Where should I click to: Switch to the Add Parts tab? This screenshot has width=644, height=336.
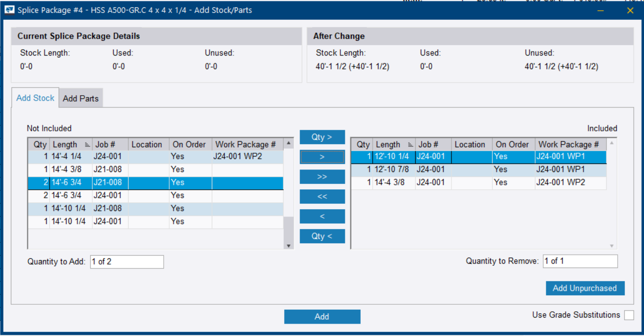coord(81,98)
